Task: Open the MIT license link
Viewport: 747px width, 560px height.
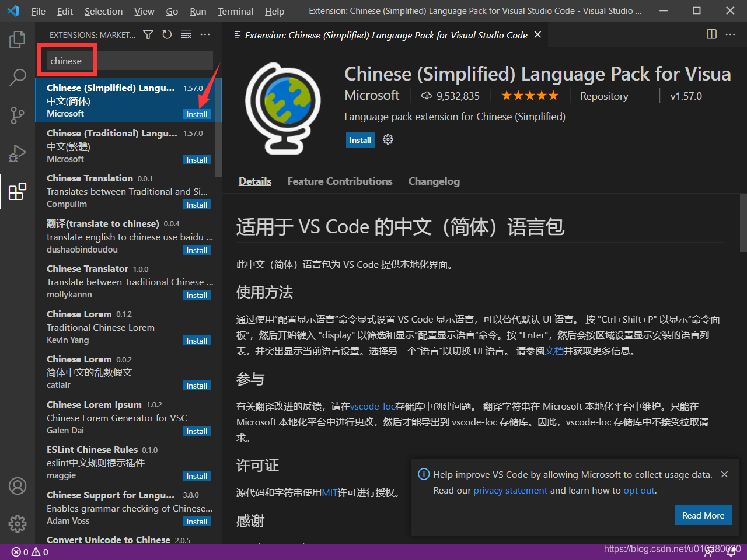Action: [330, 493]
